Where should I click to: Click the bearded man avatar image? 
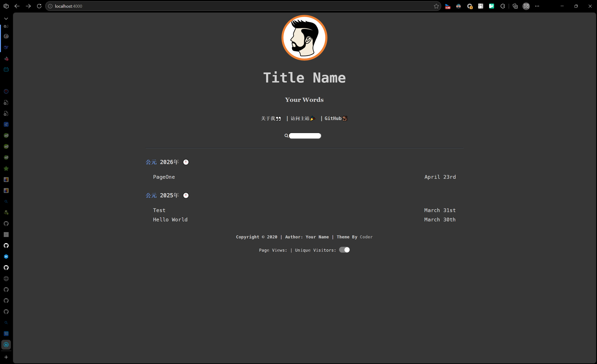[x=304, y=38]
